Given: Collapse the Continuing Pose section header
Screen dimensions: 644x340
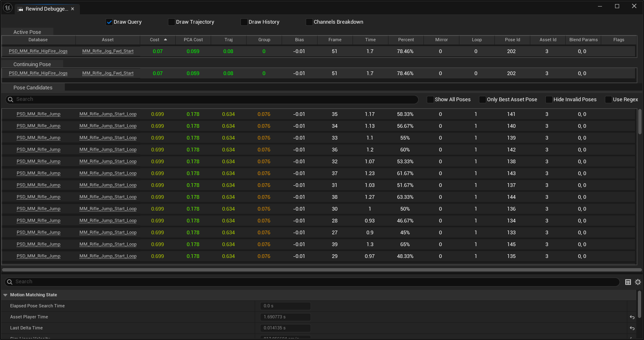Looking at the screenshot, I should [32, 64].
